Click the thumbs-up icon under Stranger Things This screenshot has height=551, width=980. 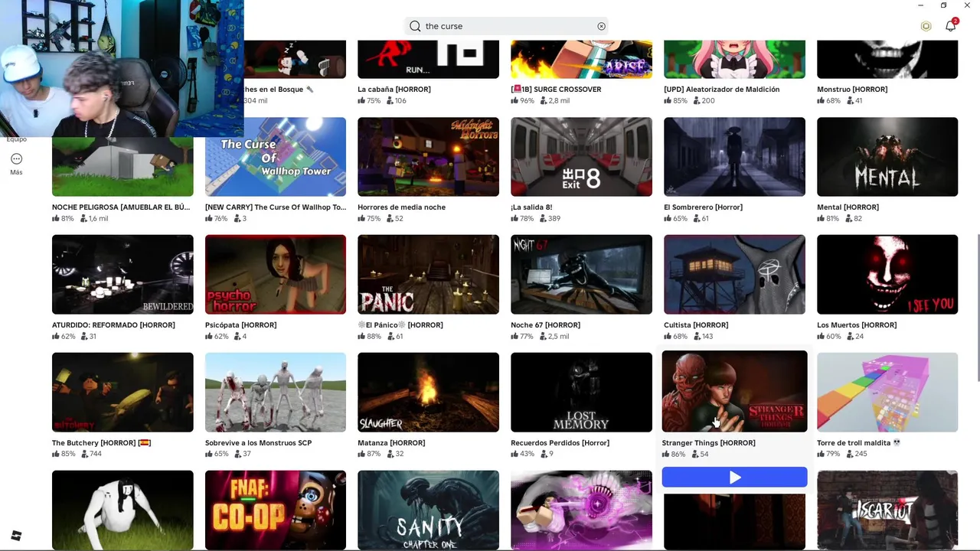pyautogui.click(x=666, y=454)
